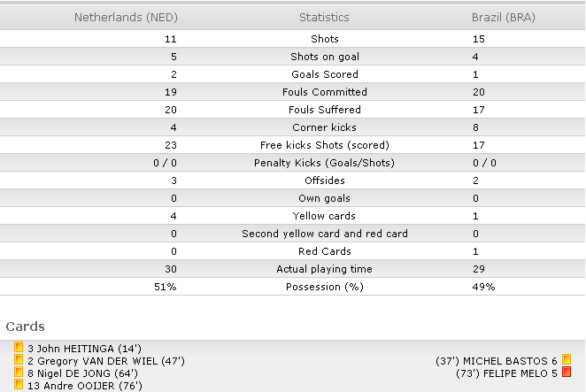Click Michel Bastos's yellow card icon
586x392 pixels.
[567, 359]
